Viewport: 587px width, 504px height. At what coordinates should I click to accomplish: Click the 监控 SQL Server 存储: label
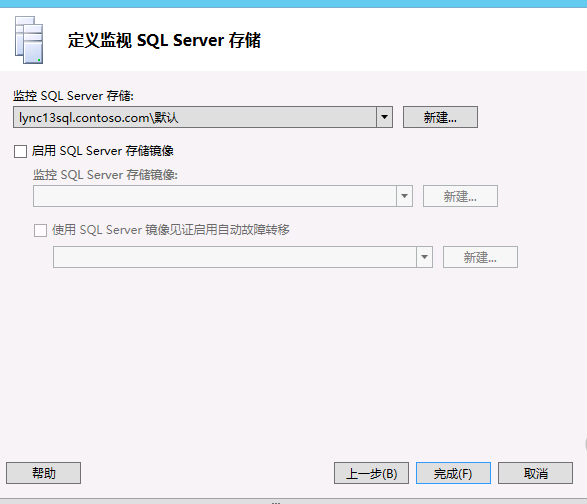(x=73, y=96)
